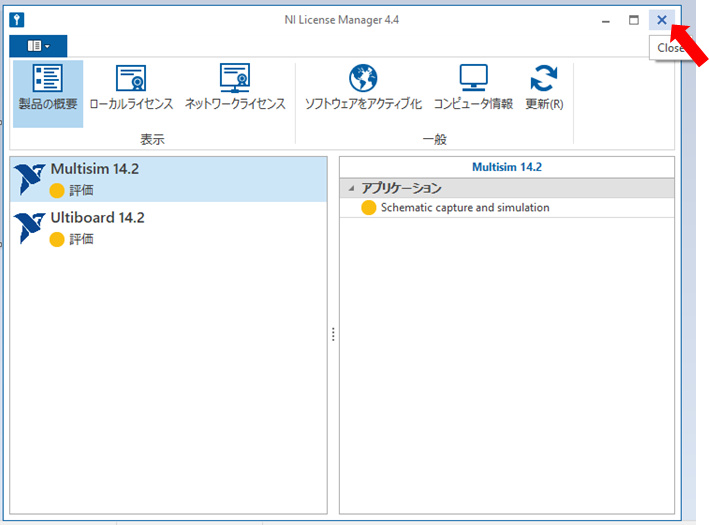Switch to ローカルライセンス local license view
Screen dimensions: 709x525
131,88
